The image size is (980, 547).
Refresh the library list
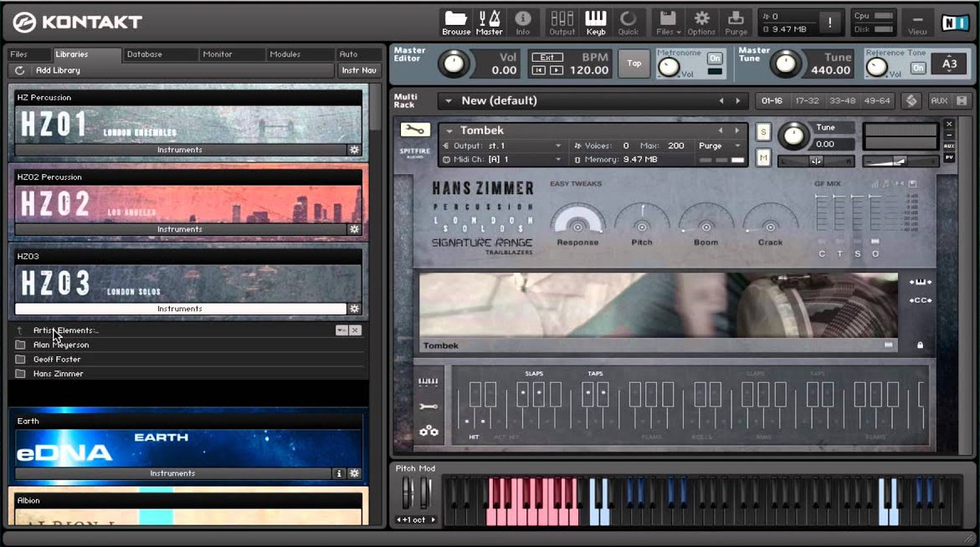pos(19,70)
